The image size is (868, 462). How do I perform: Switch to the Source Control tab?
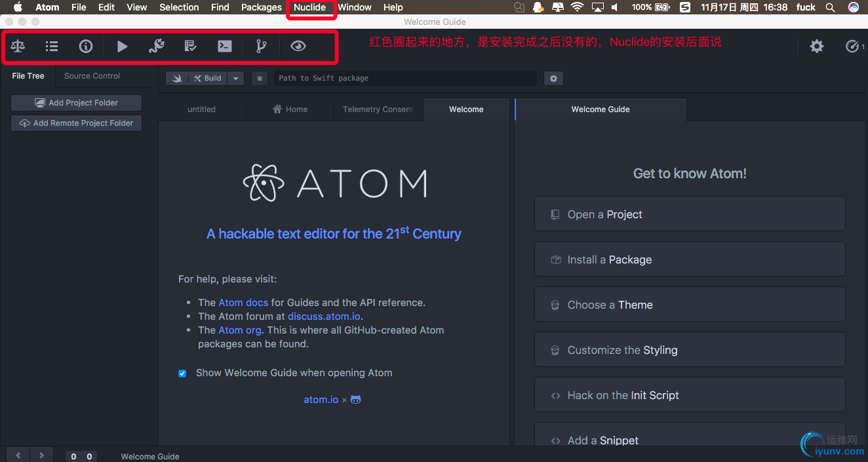[92, 76]
